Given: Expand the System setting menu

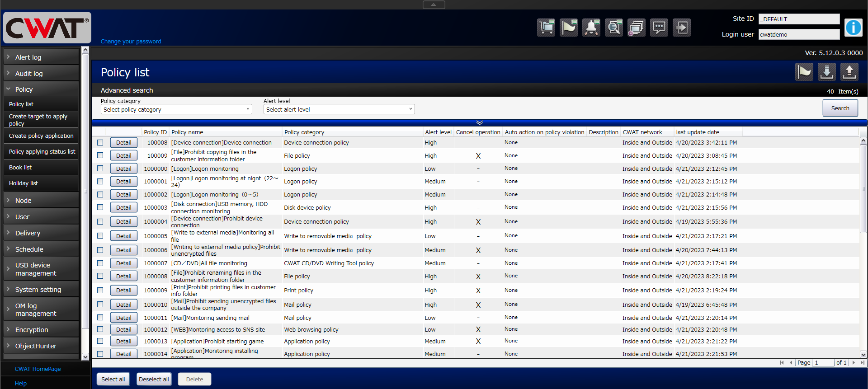Looking at the screenshot, I should pyautogui.click(x=41, y=290).
